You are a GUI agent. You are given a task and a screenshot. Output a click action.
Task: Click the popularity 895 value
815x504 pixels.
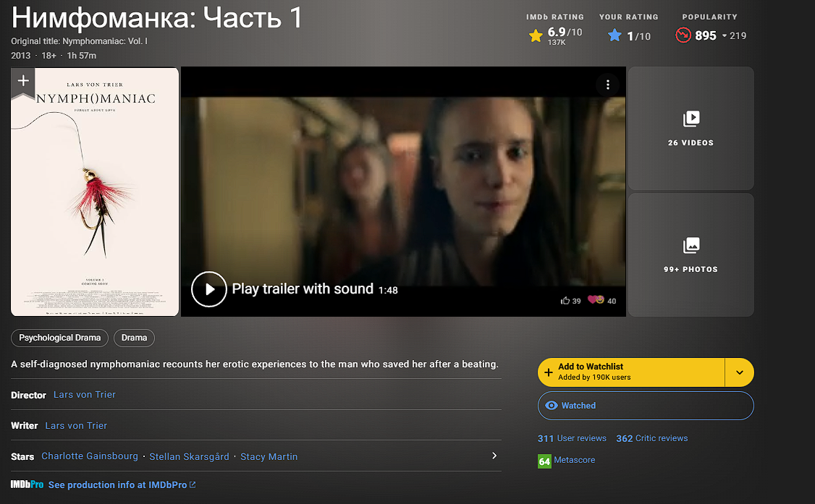[x=705, y=36]
